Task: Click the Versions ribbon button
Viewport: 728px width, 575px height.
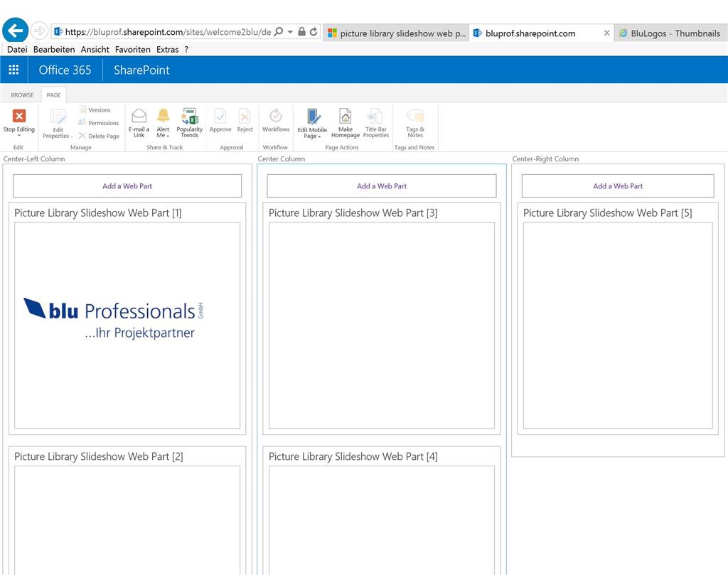Action: point(95,110)
